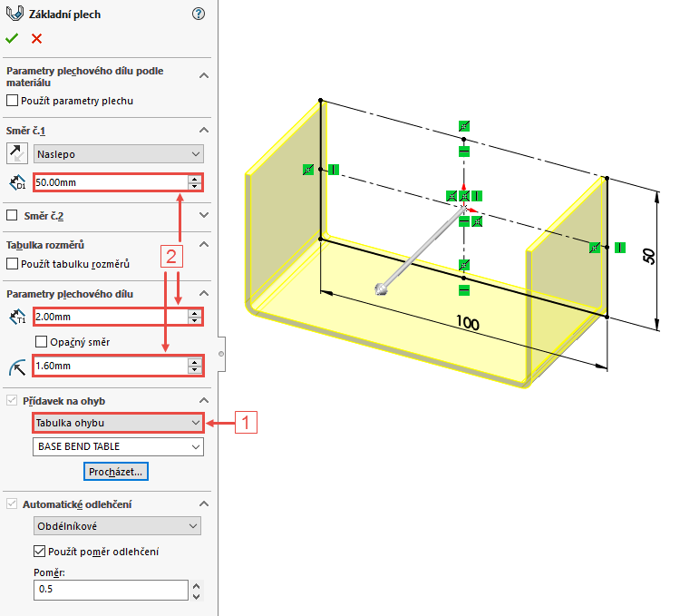Viewport: 680px width, 616px height.
Task: Increase thickness with the 2.00mm up spinner
Action: point(195,313)
